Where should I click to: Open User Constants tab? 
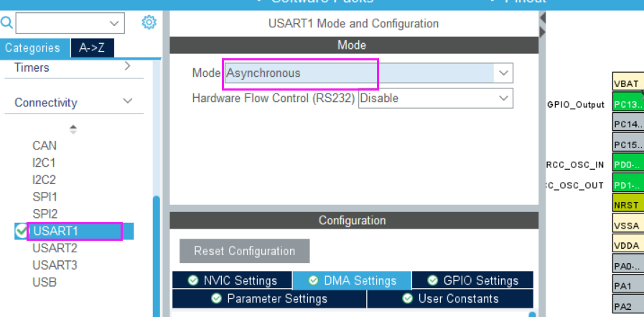(450, 298)
